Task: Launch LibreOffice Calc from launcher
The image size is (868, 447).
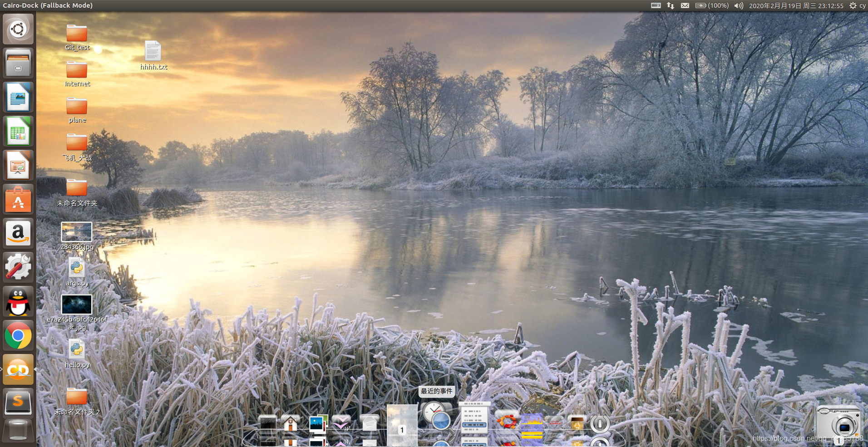Action: [18, 131]
